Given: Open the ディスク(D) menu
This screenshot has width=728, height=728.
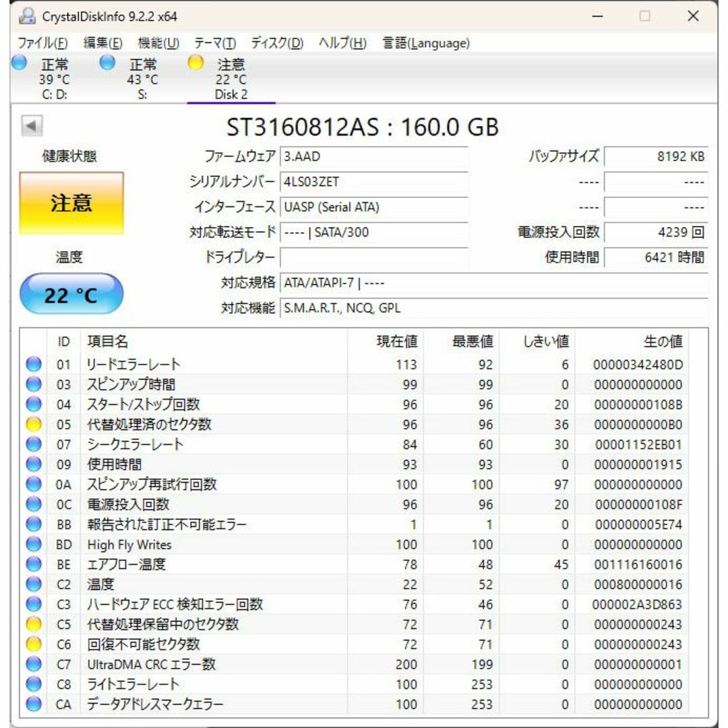Looking at the screenshot, I should point(277,43).
